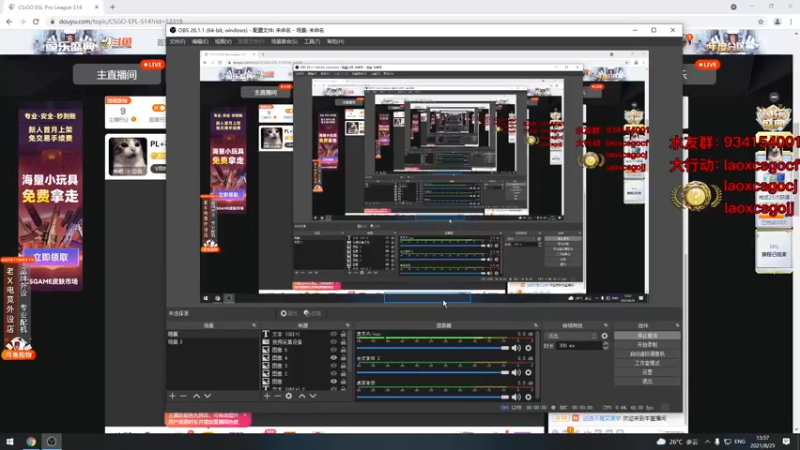Click the 属性 properties button above Scenes
This screenshot has height=450, width=800.
289,313
